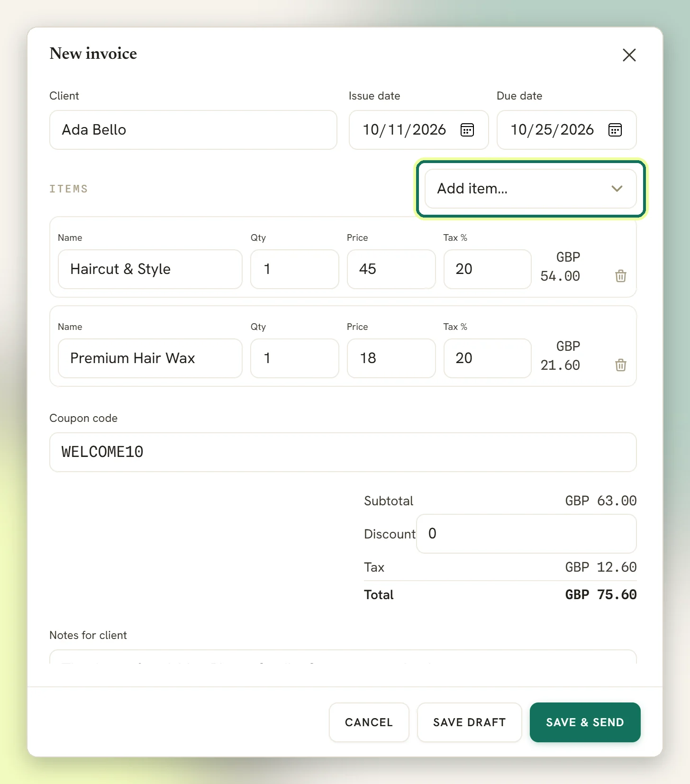Click the Notes for client label
This screenshot has height=784, width=690.
pyautogui.click(x=88, y=635)
